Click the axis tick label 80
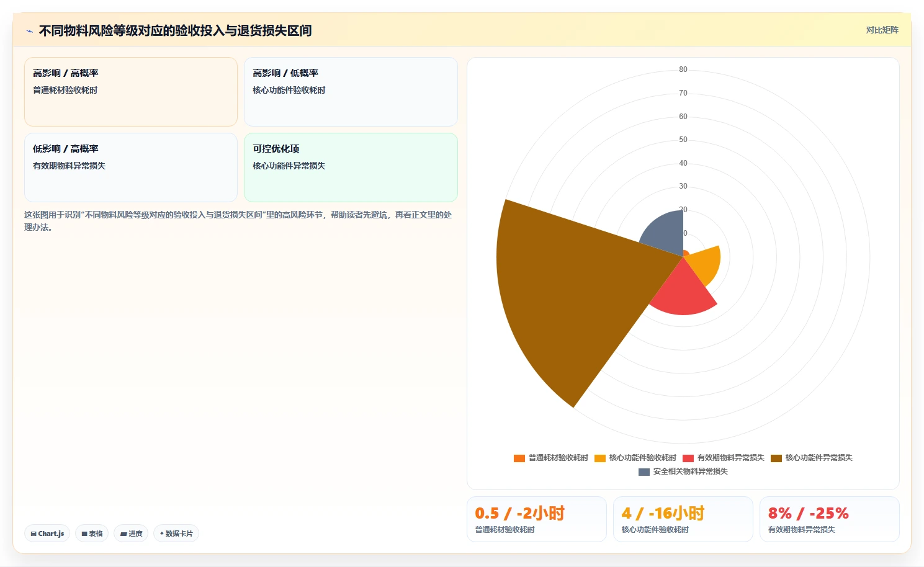Image resolution: width=924 pixels, height=567 pixels. (683, 69)
